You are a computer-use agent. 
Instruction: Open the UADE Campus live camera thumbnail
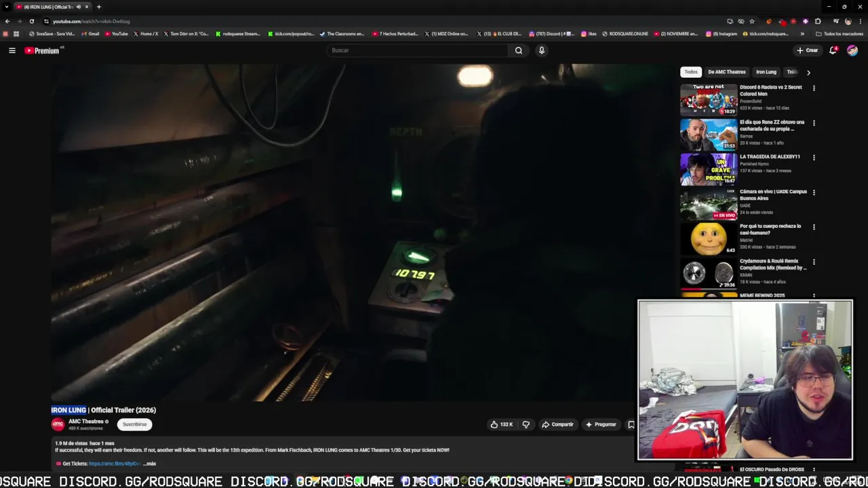(709, 204)
